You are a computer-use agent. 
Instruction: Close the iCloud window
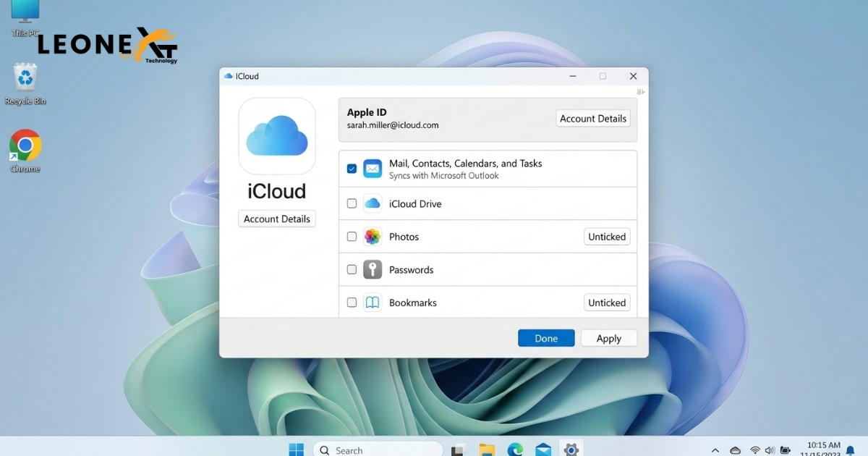pos(633,76)
